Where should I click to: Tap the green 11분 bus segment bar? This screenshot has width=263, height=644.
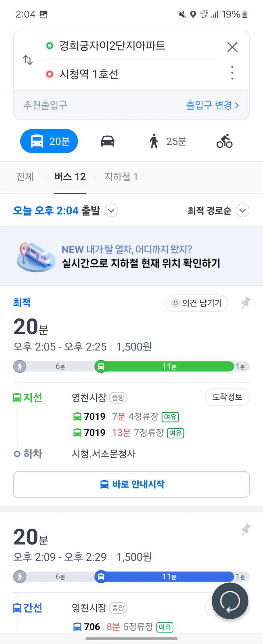click(x=169, y=366)
